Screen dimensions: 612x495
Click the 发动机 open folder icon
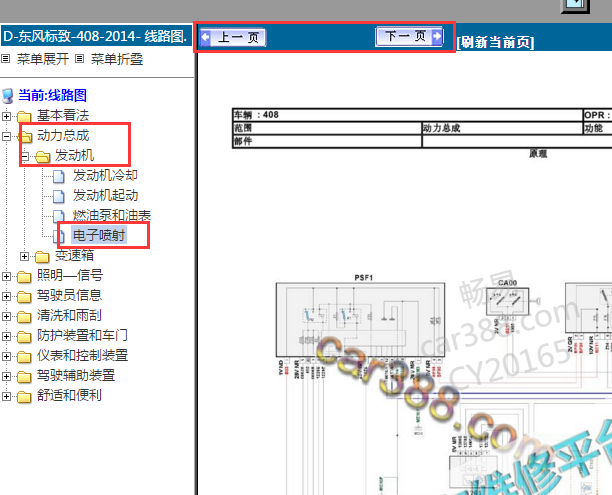(x=43, y=157)
